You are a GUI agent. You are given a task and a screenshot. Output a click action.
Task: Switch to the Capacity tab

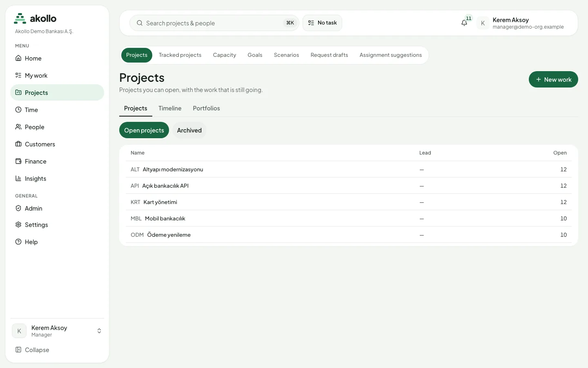(x=225, y=55)
